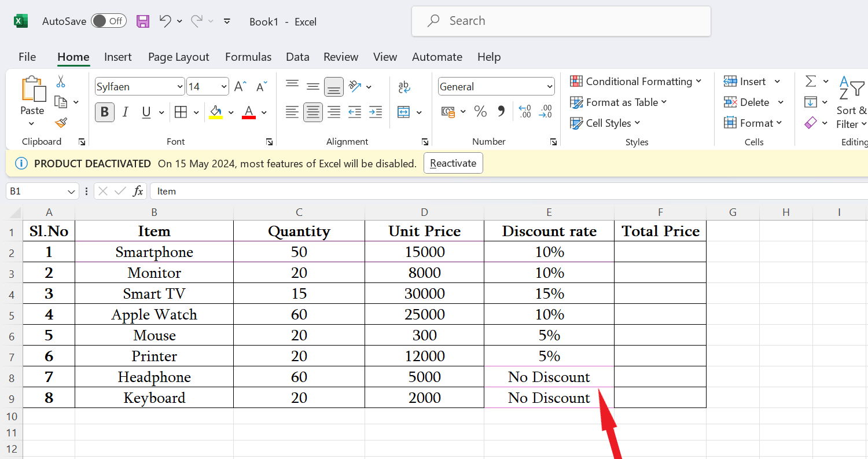Select the Keyboard cell in the Item column
The image size is (868, 459).
click(154, 398)
